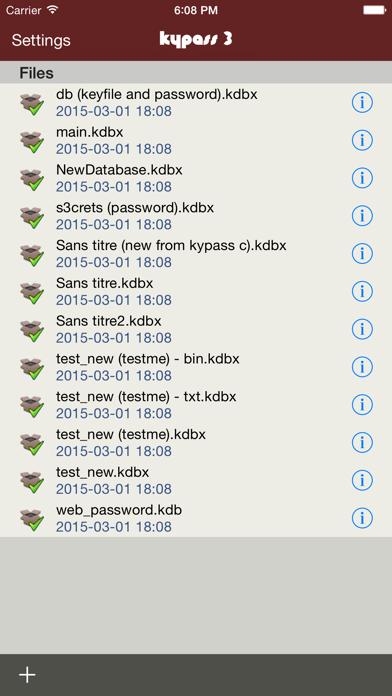Open info for Sans titre2.kdbx

point(362,329)
